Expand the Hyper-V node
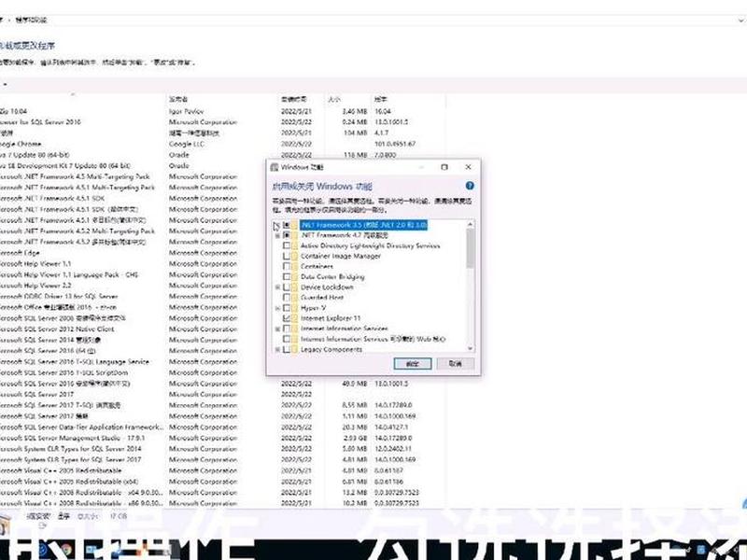 coord(277,308)
